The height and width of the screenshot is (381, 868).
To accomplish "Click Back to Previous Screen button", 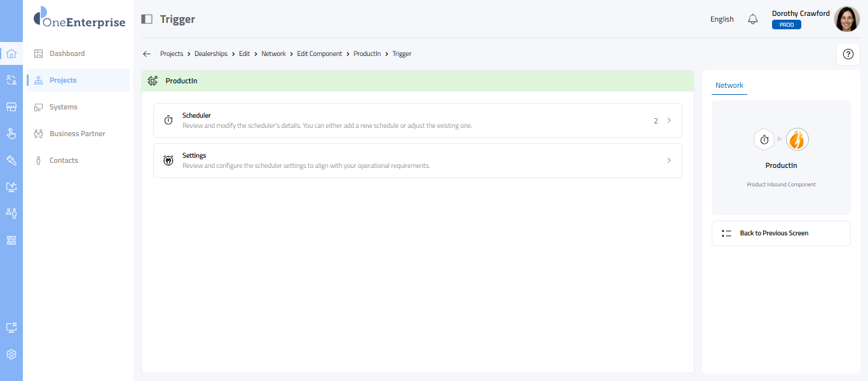I will click(x=781, y=233).
